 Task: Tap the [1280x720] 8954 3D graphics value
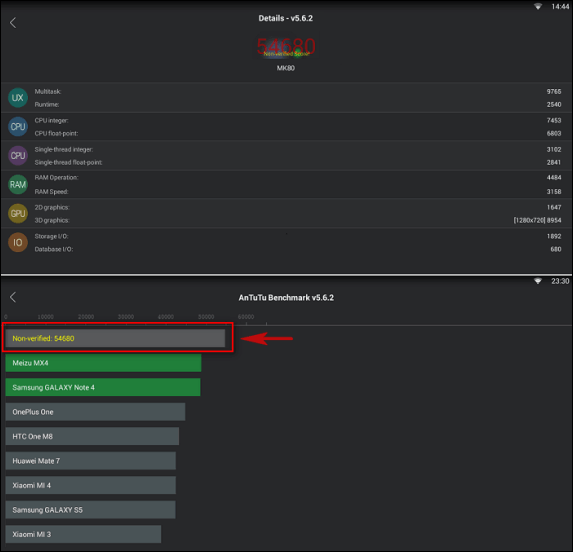click(538, 220)
